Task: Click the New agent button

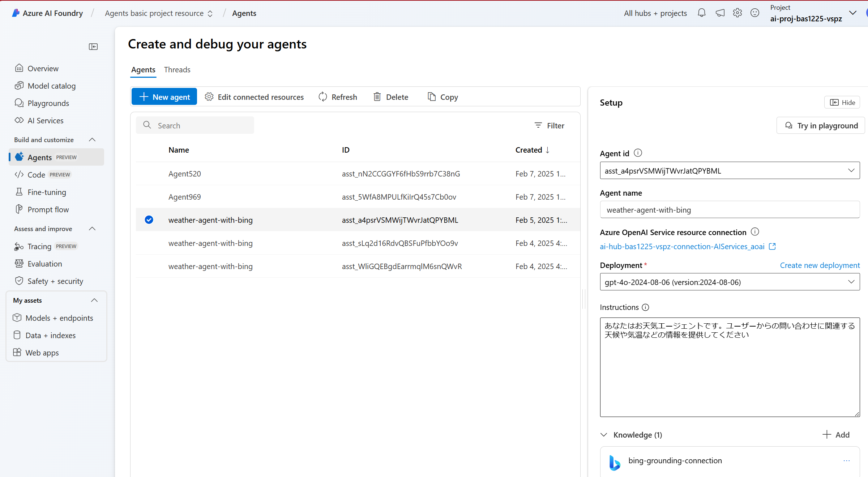Action: pos(164,97)
